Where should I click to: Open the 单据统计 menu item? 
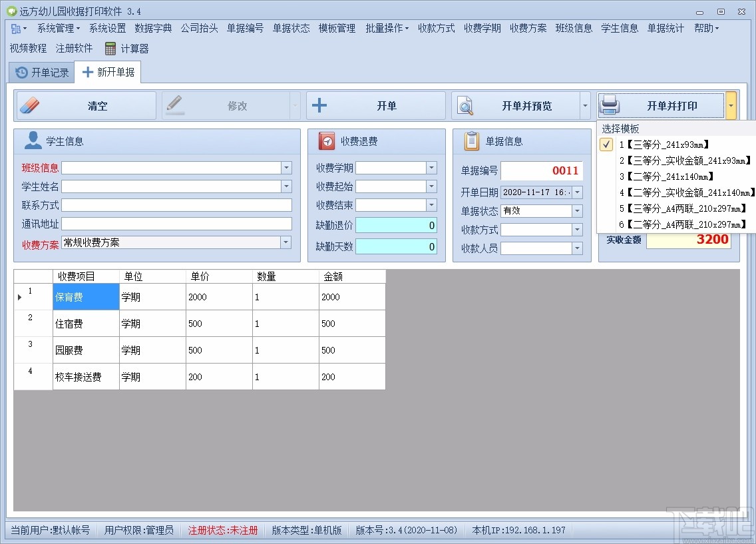[x=666, y=29]
